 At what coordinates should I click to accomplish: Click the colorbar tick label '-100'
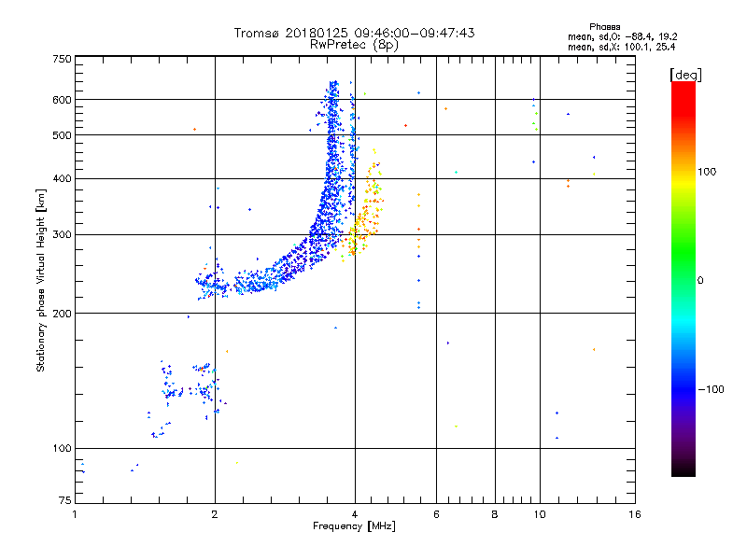711,389
